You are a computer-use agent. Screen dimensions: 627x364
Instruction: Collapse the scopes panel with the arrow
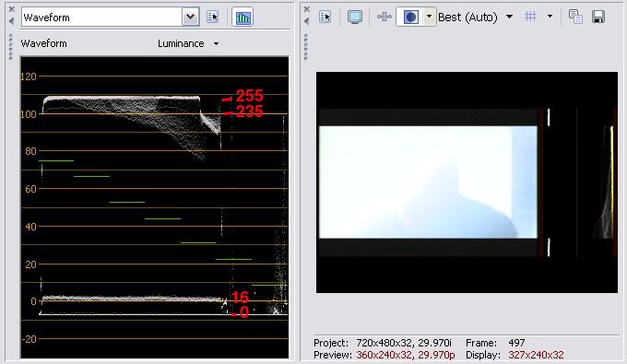pyautogui.click(x=11, y=21)
